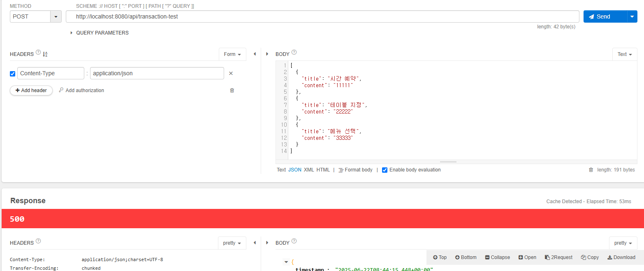This screenshot has height=271, width=644.
Task: Click the 2Request button
Action: coord(558,257)
